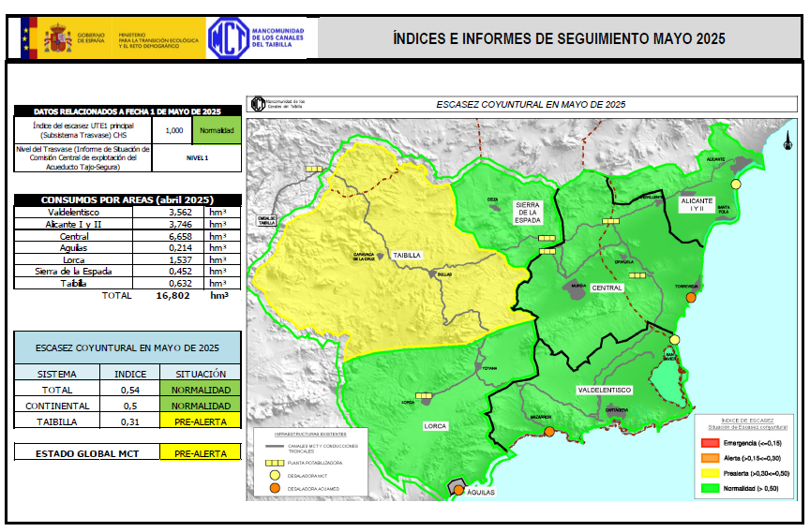Click the Estado Global MCT Pre-Alerta cell
The height and width of the screenshot is (532, 810).
pyautogui.click(x=200, y=453)
